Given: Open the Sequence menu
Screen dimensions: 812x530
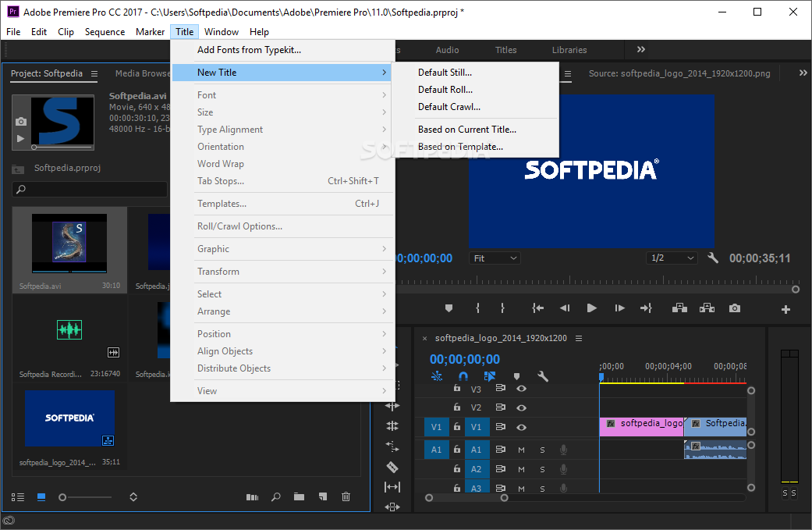Looking at the screenshot, I should pyautogui.click(x=105, y=31).
